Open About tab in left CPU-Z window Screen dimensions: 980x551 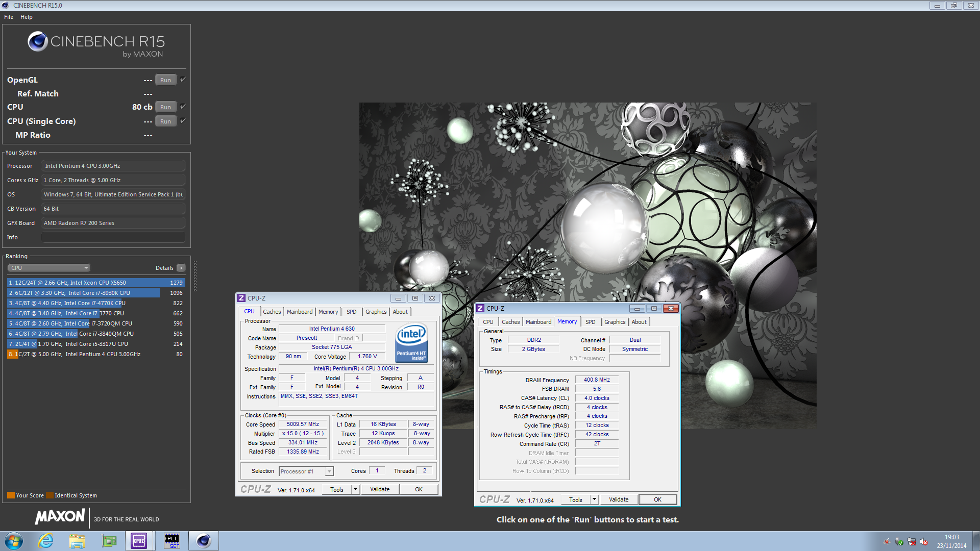coord(400,312)
